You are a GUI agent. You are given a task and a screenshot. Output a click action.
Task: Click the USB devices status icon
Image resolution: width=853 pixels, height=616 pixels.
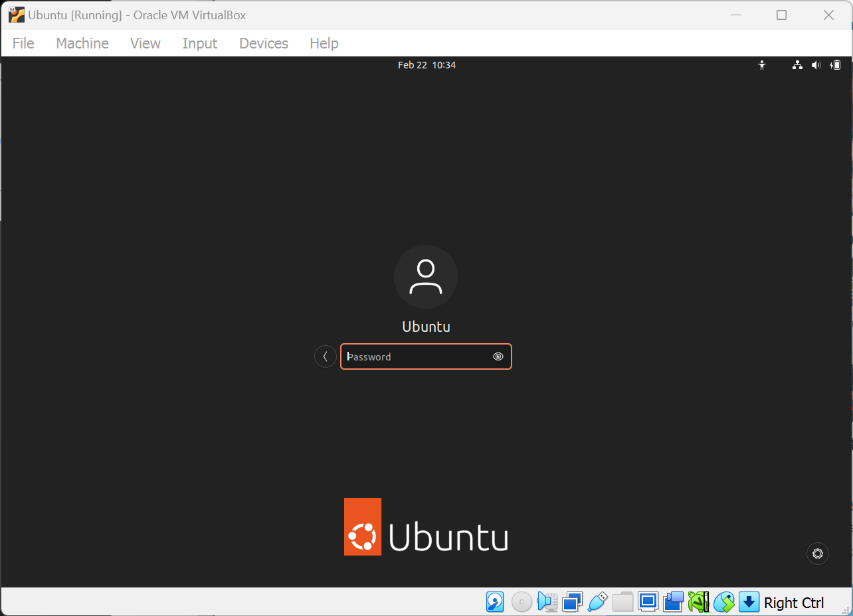point(597,602)
